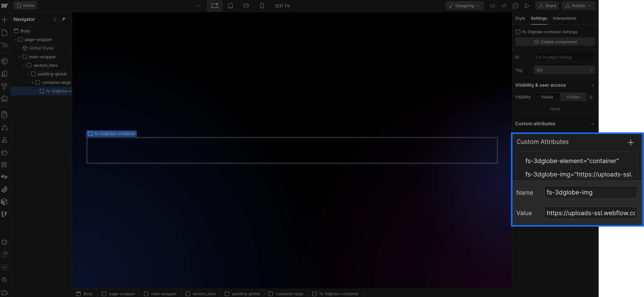Open the Apps grid icon
This screenshot has width=644, height=297.
(x=5, y=165)
